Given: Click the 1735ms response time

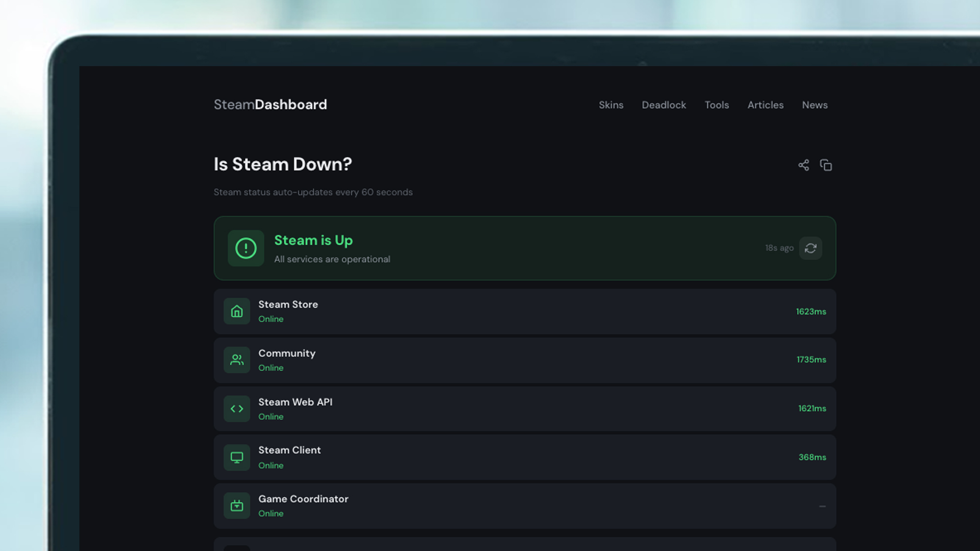Looking at the screenshot, I should click(x=811, y=359).
